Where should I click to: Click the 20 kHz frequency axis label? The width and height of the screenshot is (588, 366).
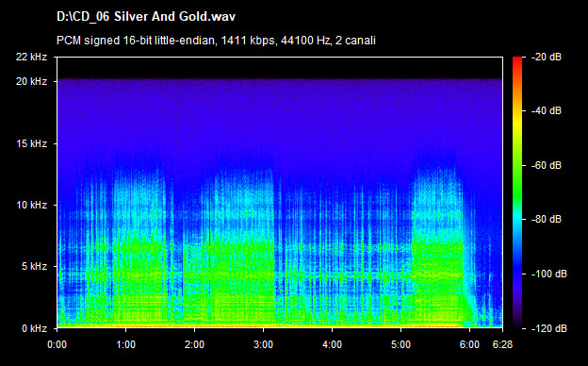pyautogui.click(x=31, y=81)
